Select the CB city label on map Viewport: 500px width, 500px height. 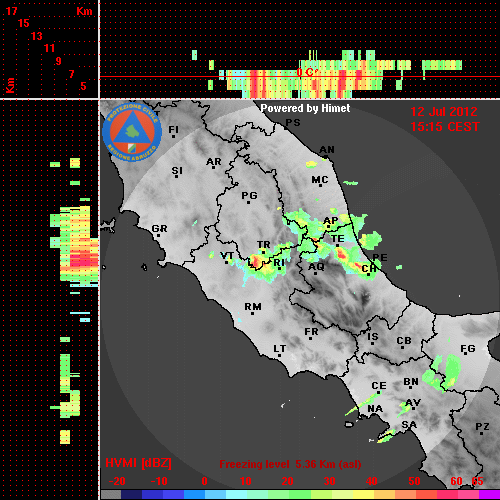[404, 341]
